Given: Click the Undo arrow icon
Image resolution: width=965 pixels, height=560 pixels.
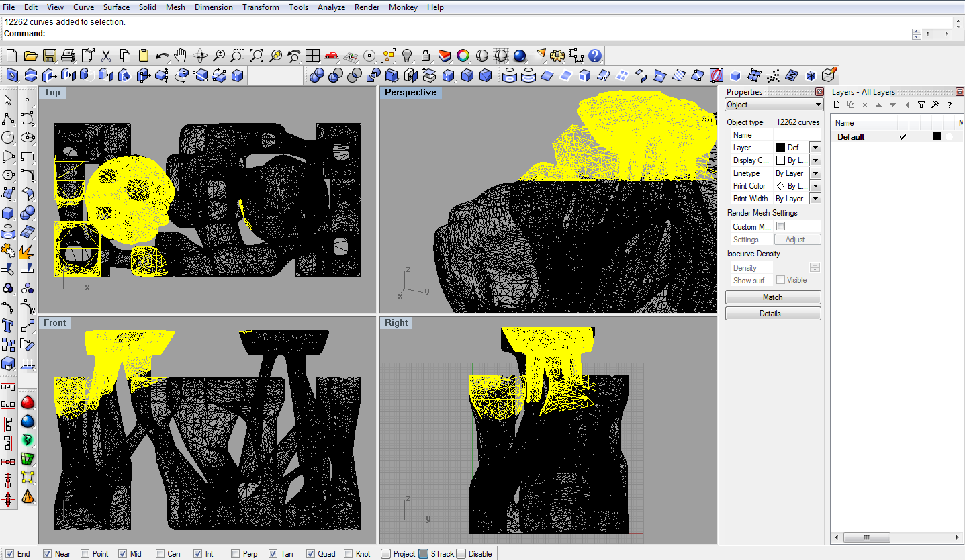Looking at the screenshot, I should [162, 56].
